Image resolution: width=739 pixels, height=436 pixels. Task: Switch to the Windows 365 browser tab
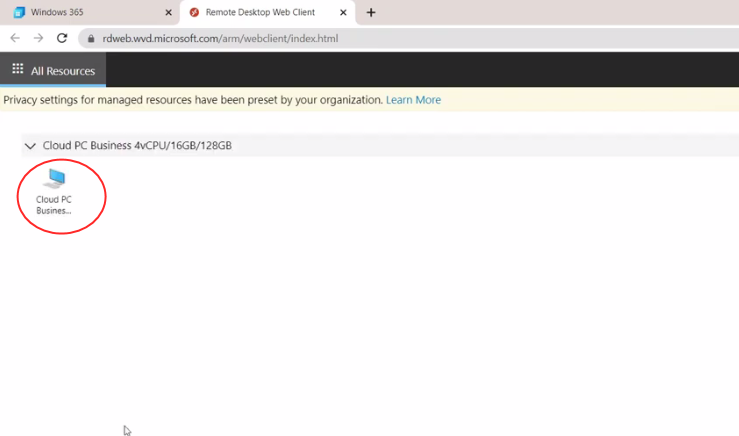90,12
